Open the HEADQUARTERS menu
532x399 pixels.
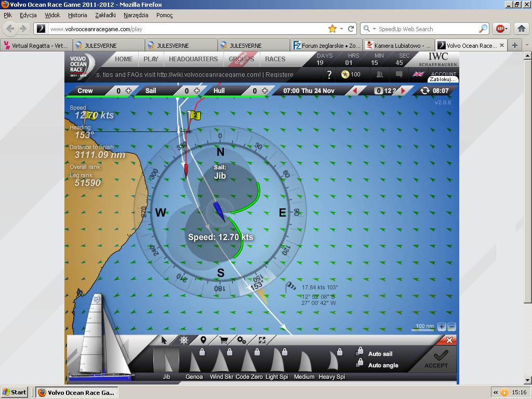coord(193,59)
